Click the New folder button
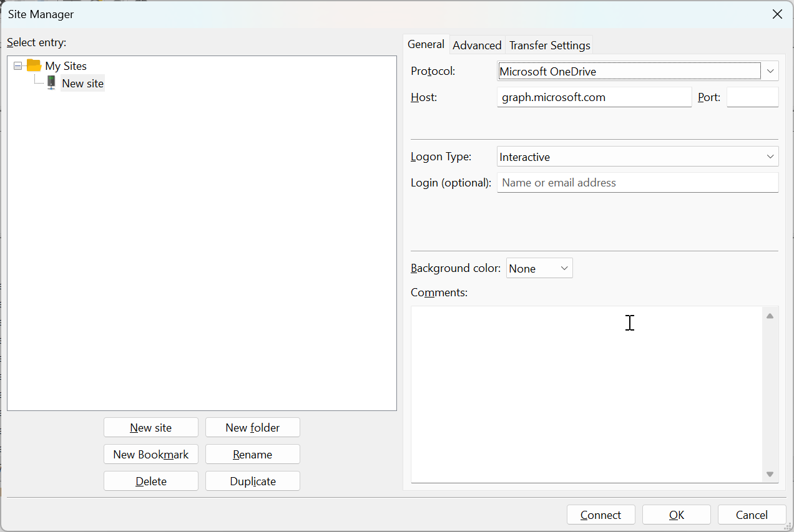This screenshot has height=532, width=794. coord(253,427)
